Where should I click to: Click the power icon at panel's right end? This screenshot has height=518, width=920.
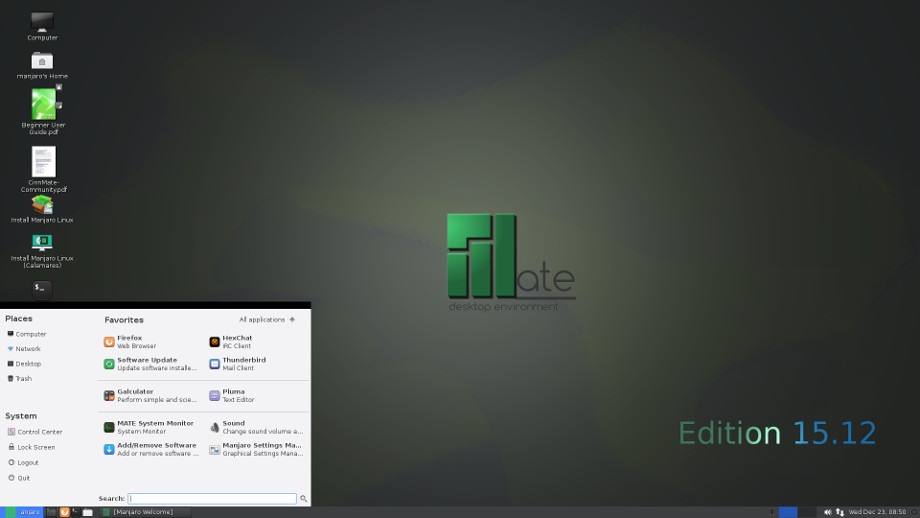(x=915, y=512)
